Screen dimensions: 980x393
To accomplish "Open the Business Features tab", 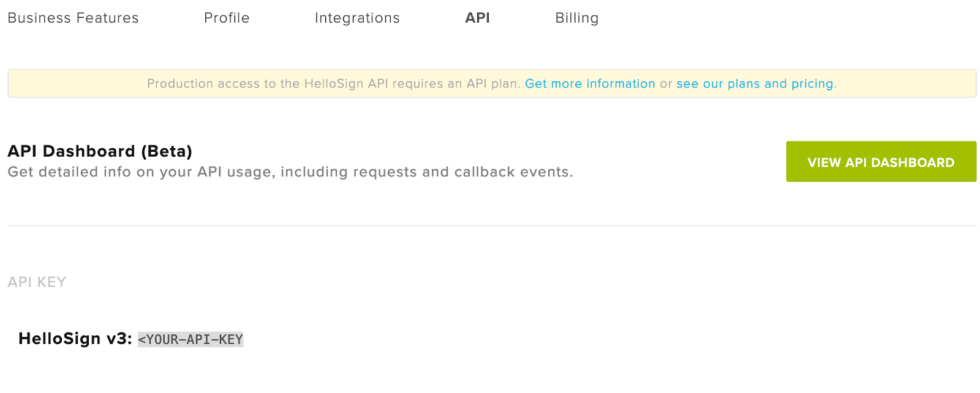I will tap(73, 18).
